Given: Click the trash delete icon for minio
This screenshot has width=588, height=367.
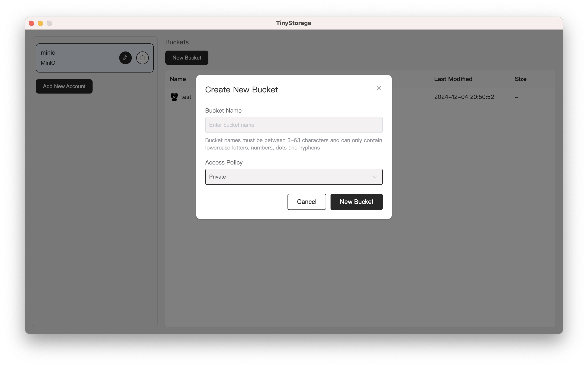Looking at the screenshot, I should (x=142, y=58).
